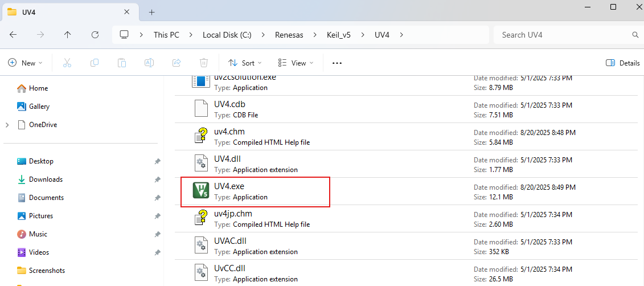Toggle the Details pane
The width and height of the screenshot is (644, 286).
point(623,63)
